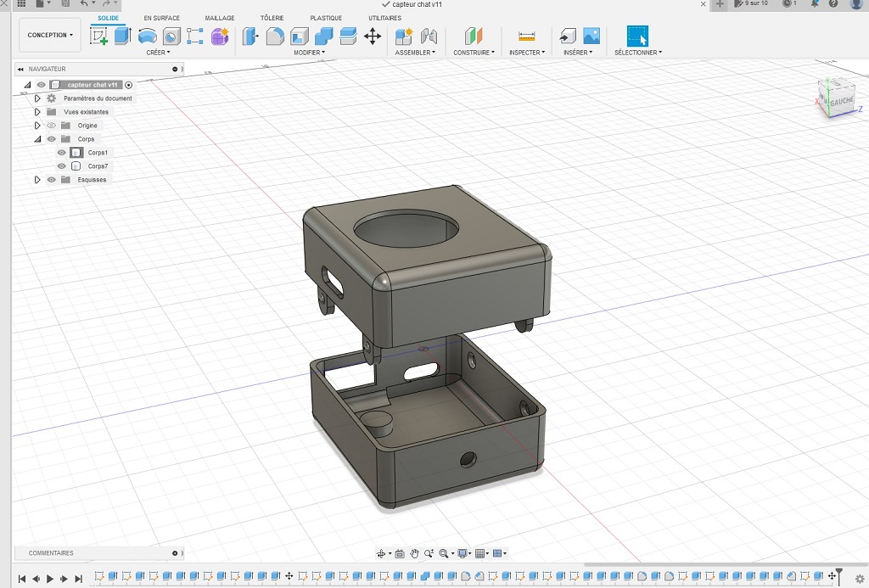Show the hidden Origine folder
This screenshot has width=869, height=588.
click(x=51, y=126)
